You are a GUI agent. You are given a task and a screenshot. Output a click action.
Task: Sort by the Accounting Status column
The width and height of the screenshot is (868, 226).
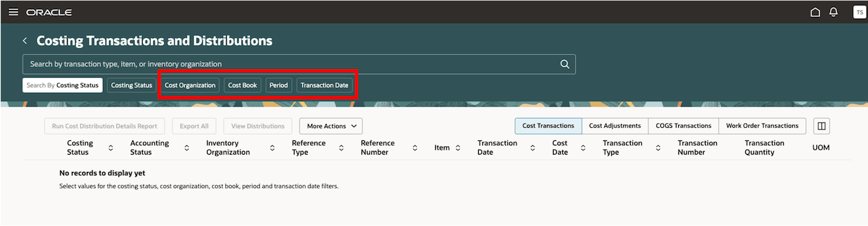point(187,148)
